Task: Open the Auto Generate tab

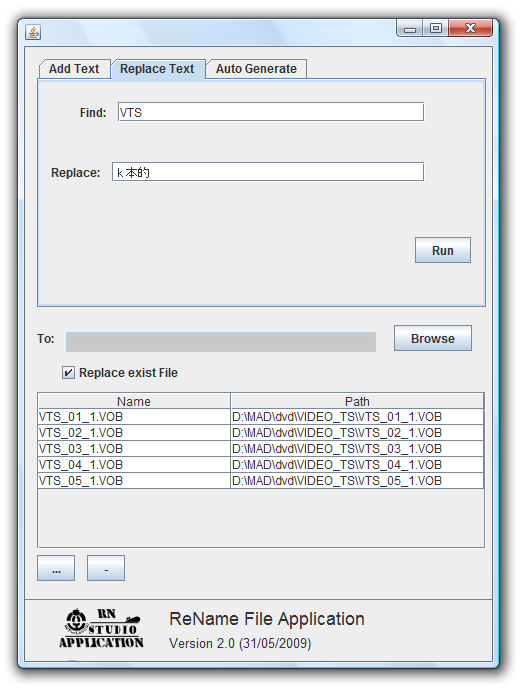Action: pyautogui.click(x=256, y=69)
